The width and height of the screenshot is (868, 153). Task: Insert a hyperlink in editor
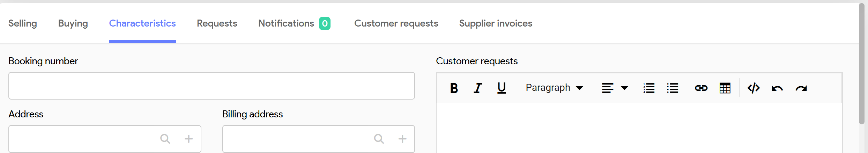701,88
